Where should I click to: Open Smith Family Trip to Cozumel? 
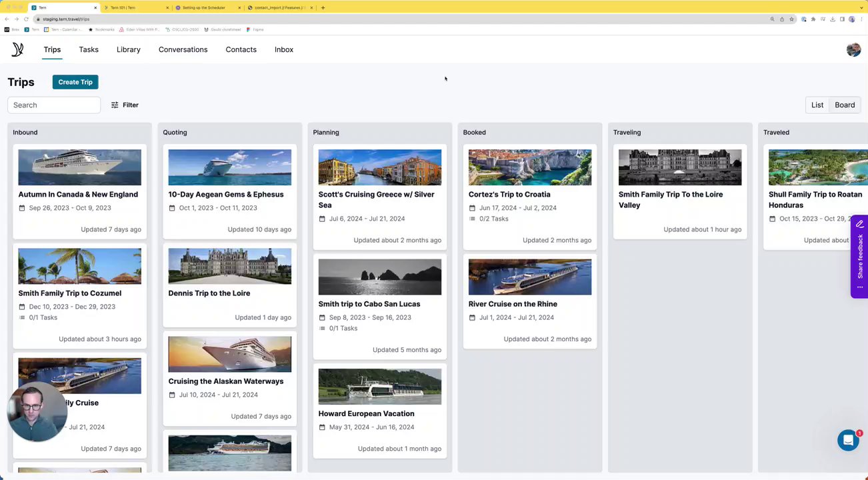click(x=70, y=293)
